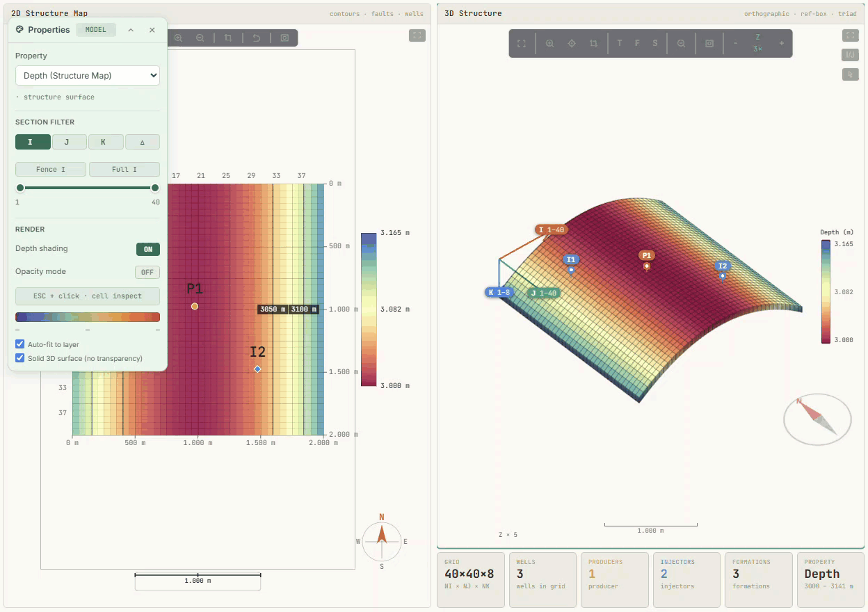Increase Z exaggeration with plus
This screenshot has width=868, height=612.
click(x=782, y=43)
